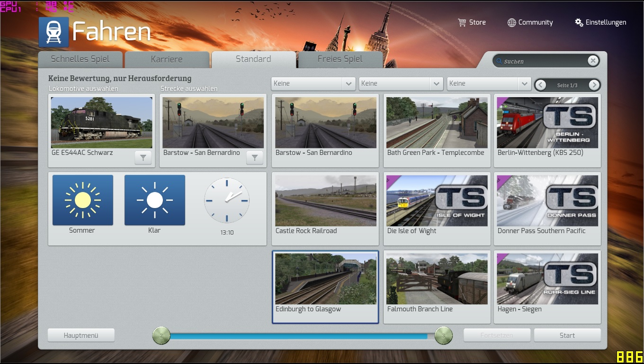Change the Klar weather icon

point(155,200)
